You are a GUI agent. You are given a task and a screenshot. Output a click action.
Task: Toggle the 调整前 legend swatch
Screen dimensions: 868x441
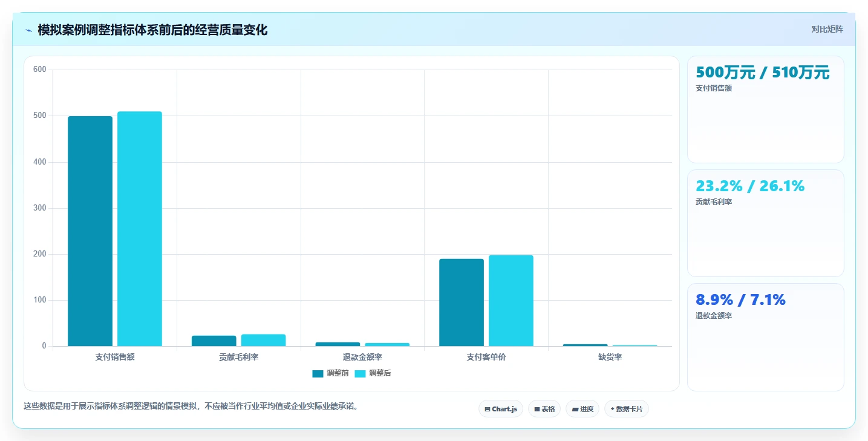pyautogui.click(x=318, y=373)
